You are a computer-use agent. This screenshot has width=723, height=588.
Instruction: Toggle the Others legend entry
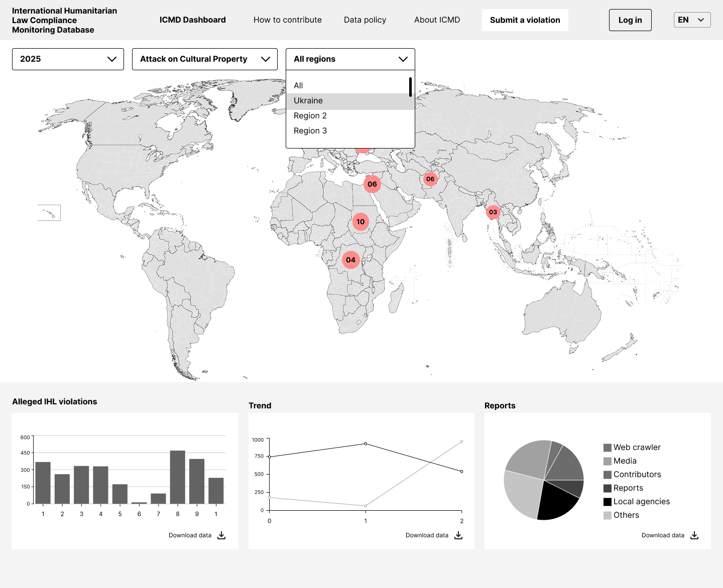pyautogui.click(x=627, y=515)
